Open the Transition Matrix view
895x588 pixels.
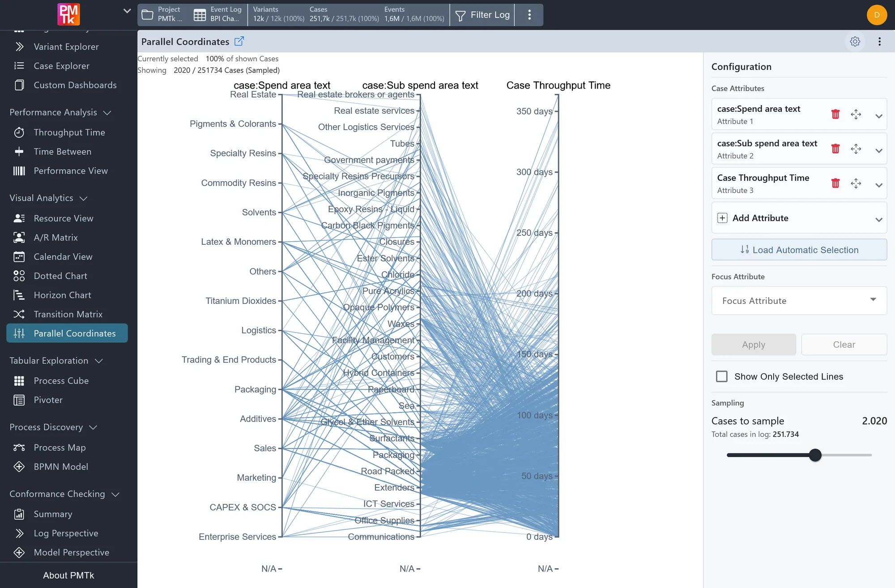[68, 315]
